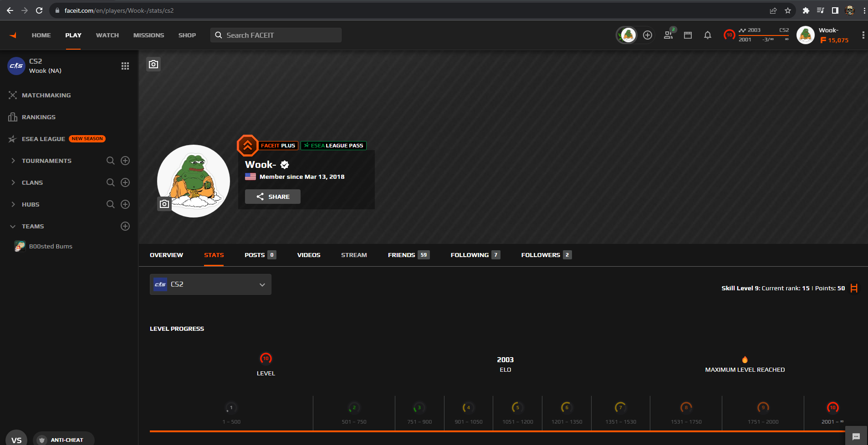The image size is (868, 445).
Task: Open the game selector grid icon
Action: click(125, 66)
